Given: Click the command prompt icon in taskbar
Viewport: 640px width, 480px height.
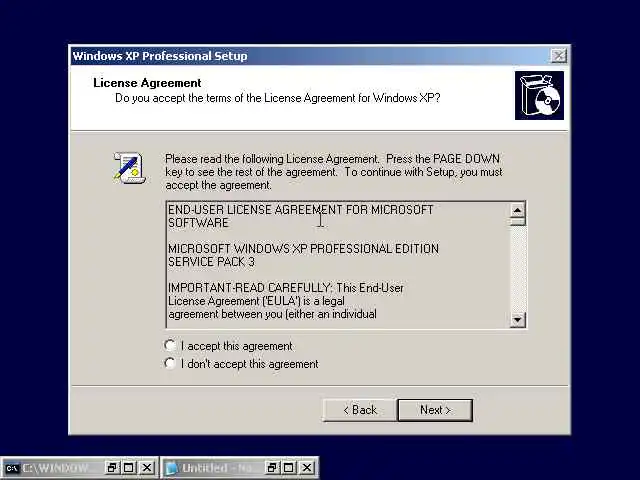Looking at the screenshot, I should (x=12, y=468).
